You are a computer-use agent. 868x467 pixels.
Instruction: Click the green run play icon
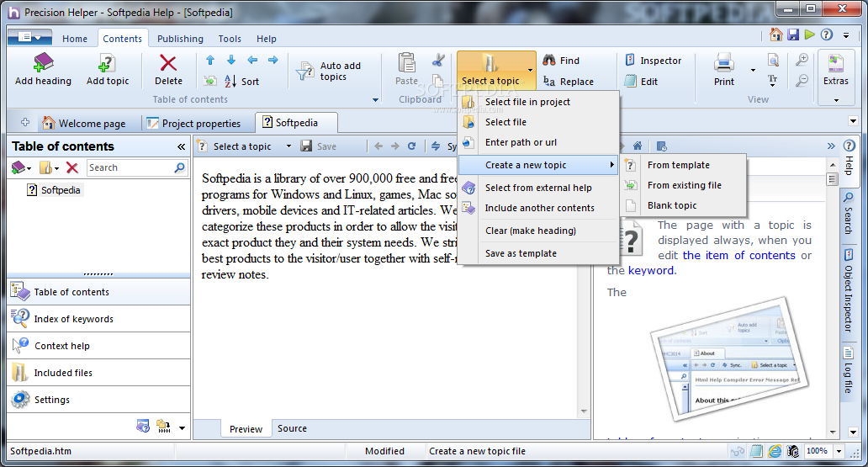point(810,34)
